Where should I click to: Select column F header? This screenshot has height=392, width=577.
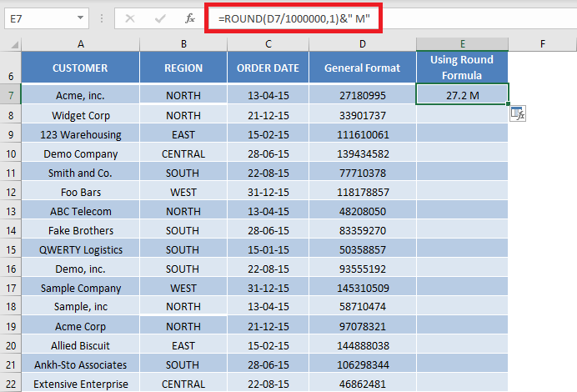point(543,44)
